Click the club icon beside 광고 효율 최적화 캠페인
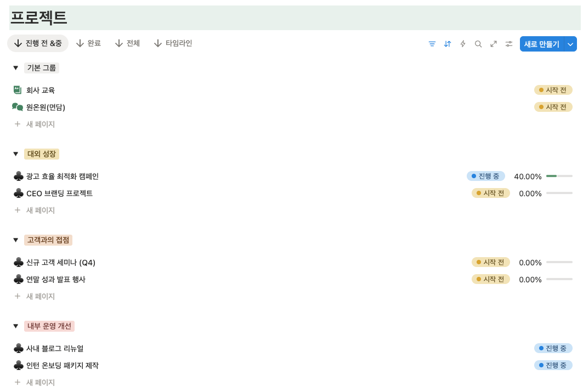 coord(19,176)
